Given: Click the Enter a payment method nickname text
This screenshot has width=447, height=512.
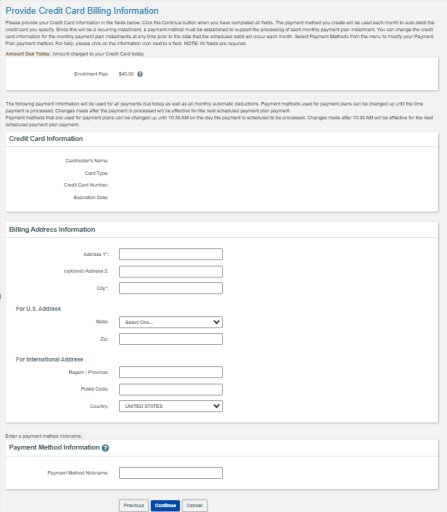Looking at the screenshot, I should click(44, 436).
